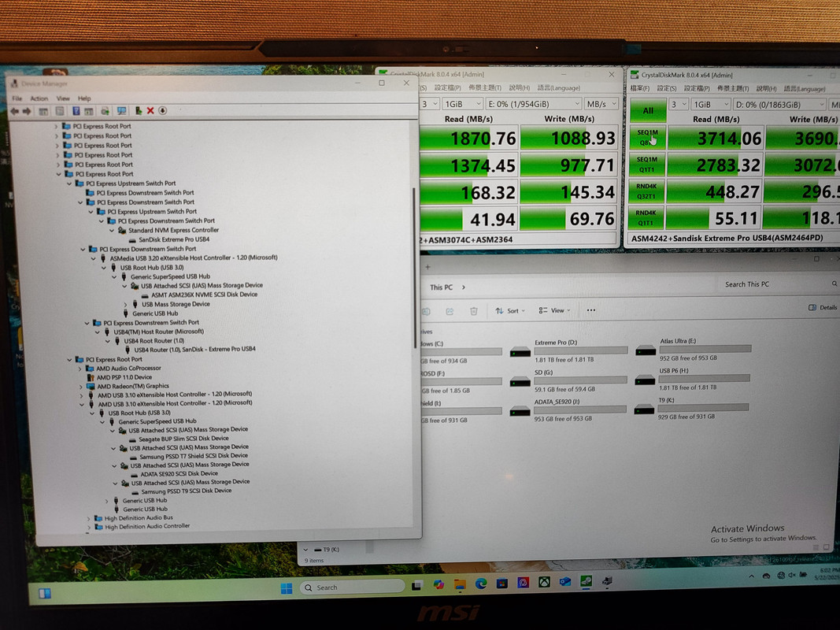Screen dimensions: 840x630
Task: Click the taskbar Search box
Action: (353, 587)
